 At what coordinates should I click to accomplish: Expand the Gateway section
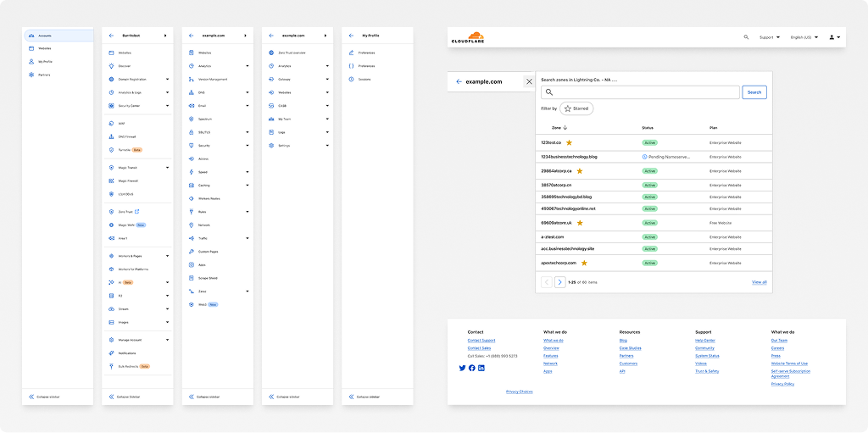coord(327,79)
